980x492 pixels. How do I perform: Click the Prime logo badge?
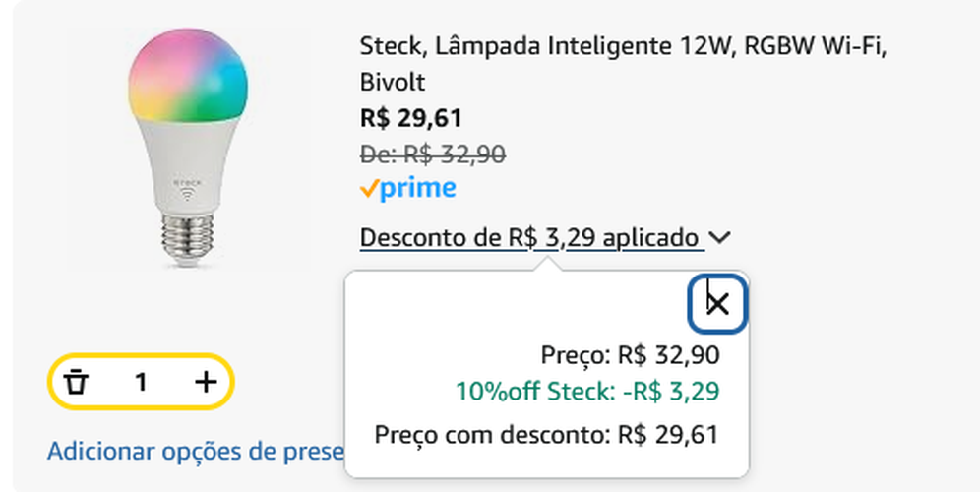click(407, 188)
